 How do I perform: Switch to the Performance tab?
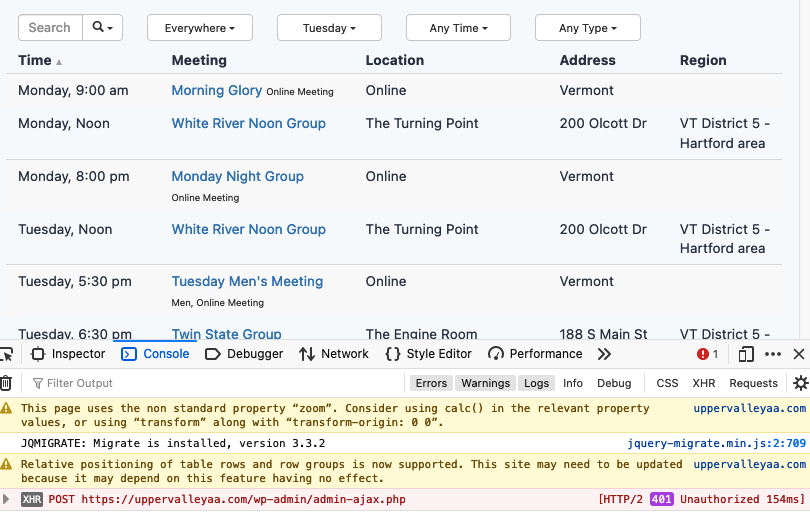coord(535,354)
